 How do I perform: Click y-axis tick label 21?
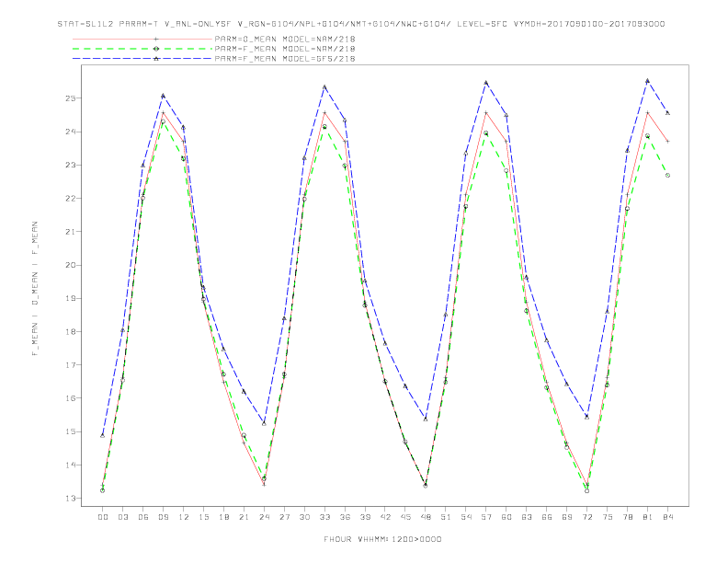tap(70, 231)
